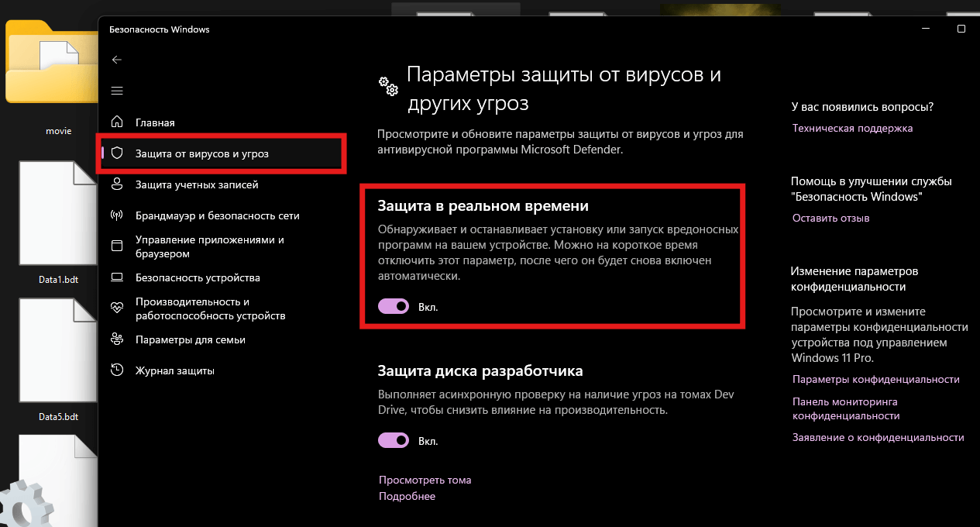Image resolution: width=980 pixels, height=527 pixels.
Task: Select Защита от вирусов и угроз
Action: pos(202,153)
